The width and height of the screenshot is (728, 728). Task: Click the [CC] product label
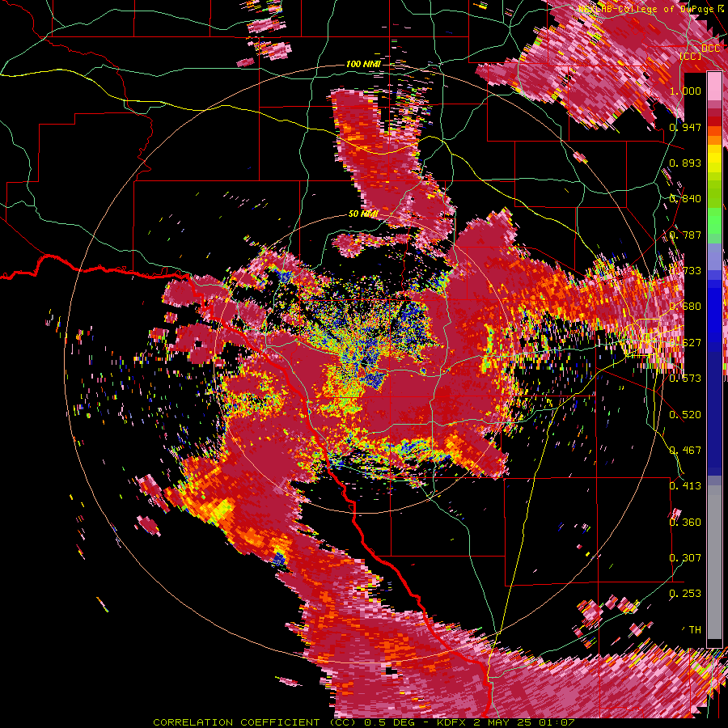pyautogui.click(x=691, y=56)
